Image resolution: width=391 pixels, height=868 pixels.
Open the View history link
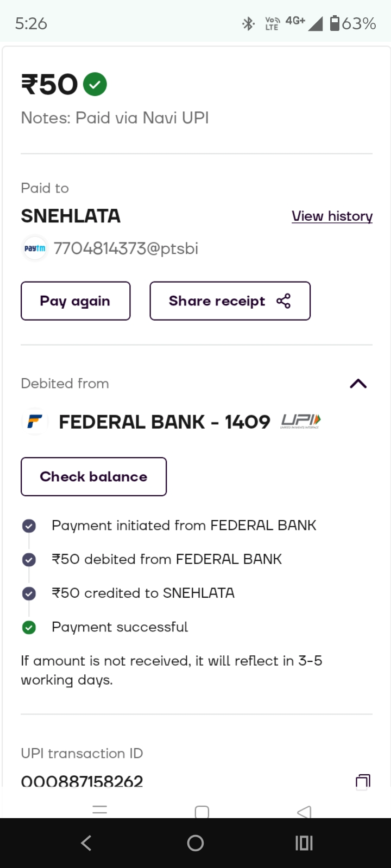332,216
